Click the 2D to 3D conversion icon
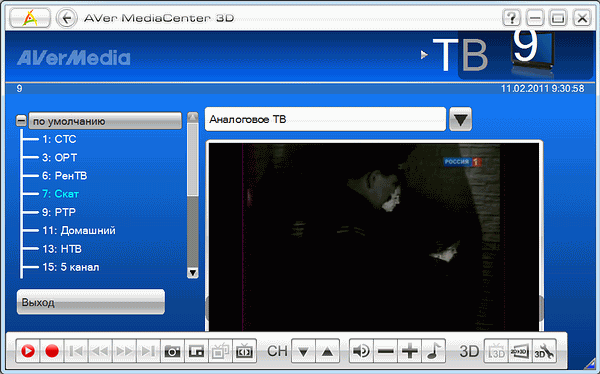The height and width of the screenshot is (374, 600). click(520, 351)
